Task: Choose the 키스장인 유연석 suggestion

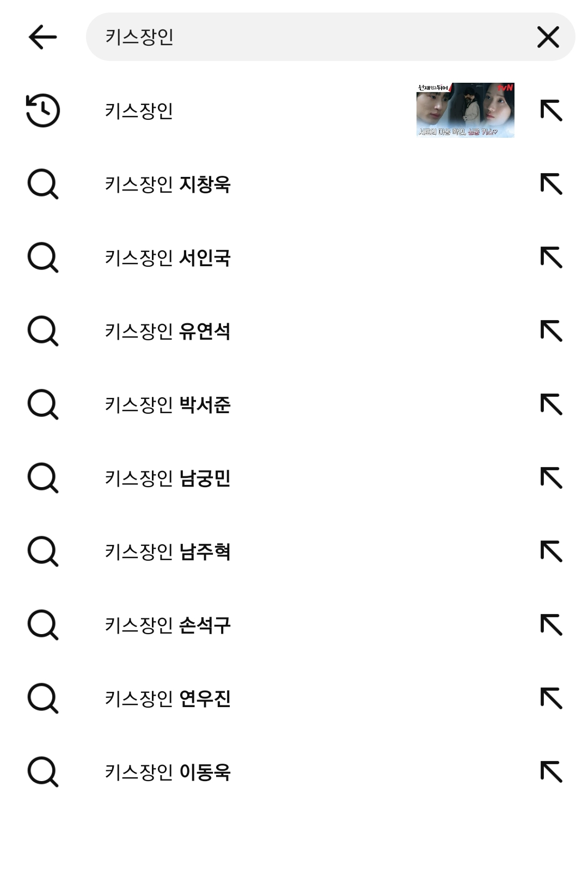Action: [168, 331]
